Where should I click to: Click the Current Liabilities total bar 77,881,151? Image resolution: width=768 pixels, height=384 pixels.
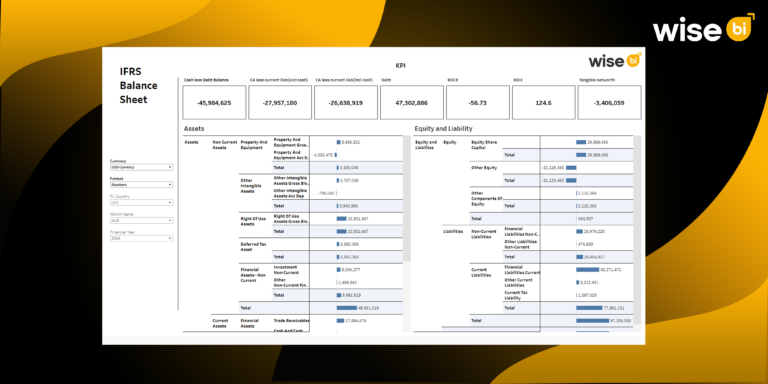point(589,308)
